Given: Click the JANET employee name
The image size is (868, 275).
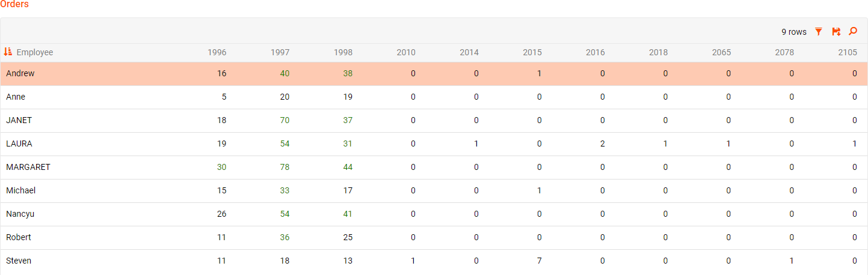Looking at the screenshot, I should (19, 120).
